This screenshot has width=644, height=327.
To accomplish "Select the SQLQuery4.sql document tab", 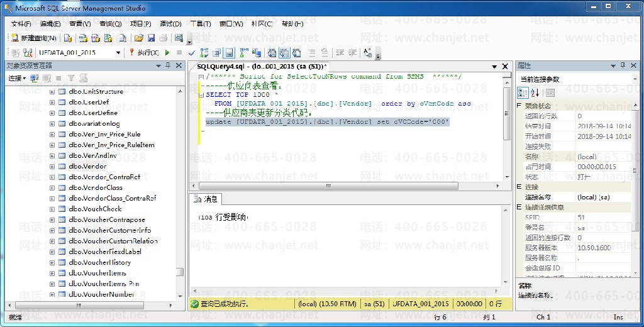I will tap(262, 66).
